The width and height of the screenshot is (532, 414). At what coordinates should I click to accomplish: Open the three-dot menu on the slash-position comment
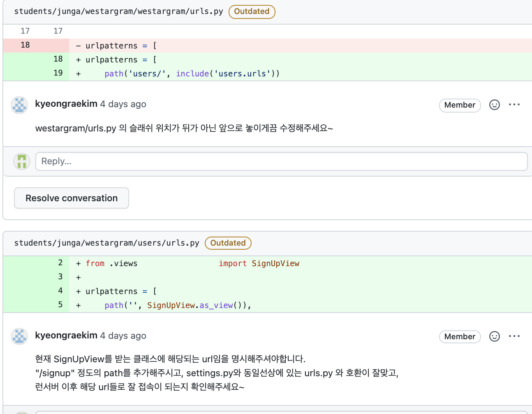click(514, 105)
